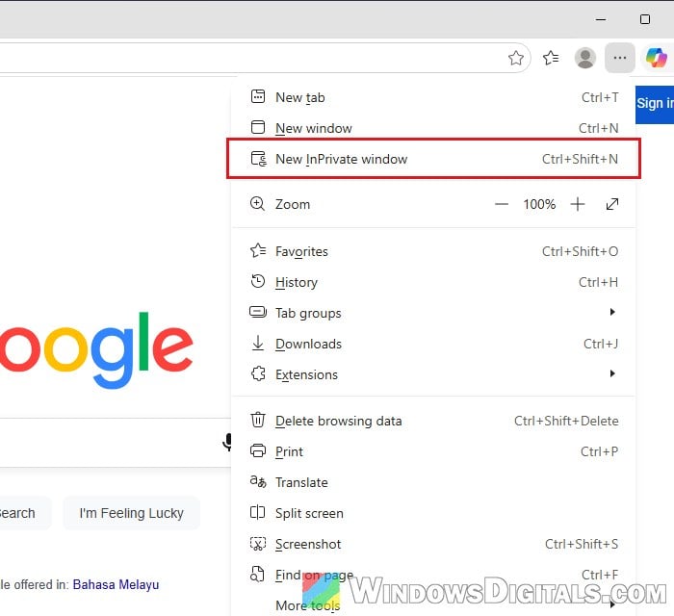The width and height of the screenshot is (674, 616).
Task: Choose Split screen from the menu
Action: point(434,513)
